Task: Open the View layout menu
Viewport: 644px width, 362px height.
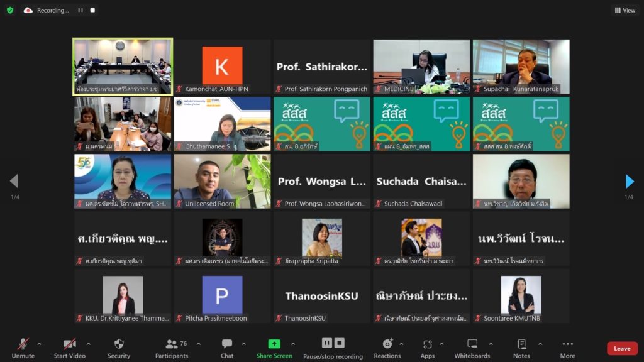Action: click(625, 10)
